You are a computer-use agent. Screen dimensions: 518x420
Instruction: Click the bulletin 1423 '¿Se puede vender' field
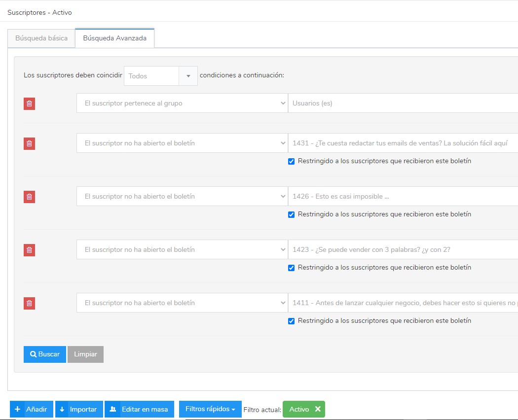pos(403,249)
